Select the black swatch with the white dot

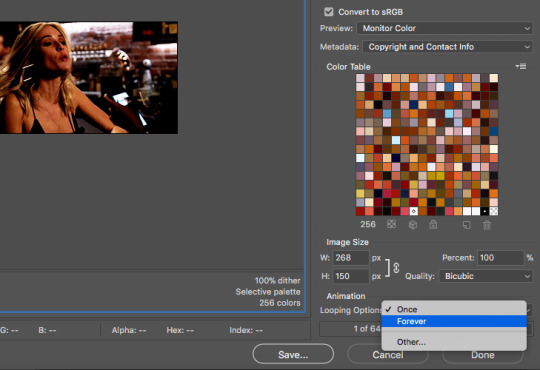pyautogui.click(x=485, y=211)
